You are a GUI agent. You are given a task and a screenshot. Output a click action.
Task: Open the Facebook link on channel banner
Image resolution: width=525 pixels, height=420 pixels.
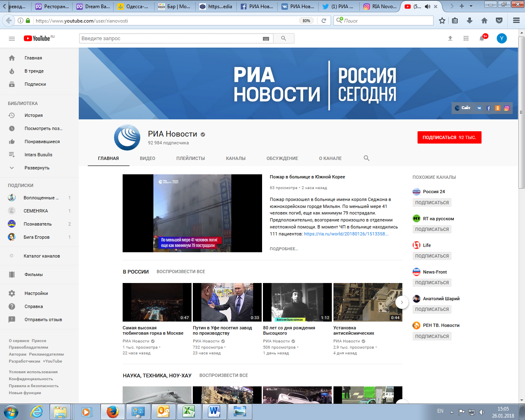coord(488,108)
